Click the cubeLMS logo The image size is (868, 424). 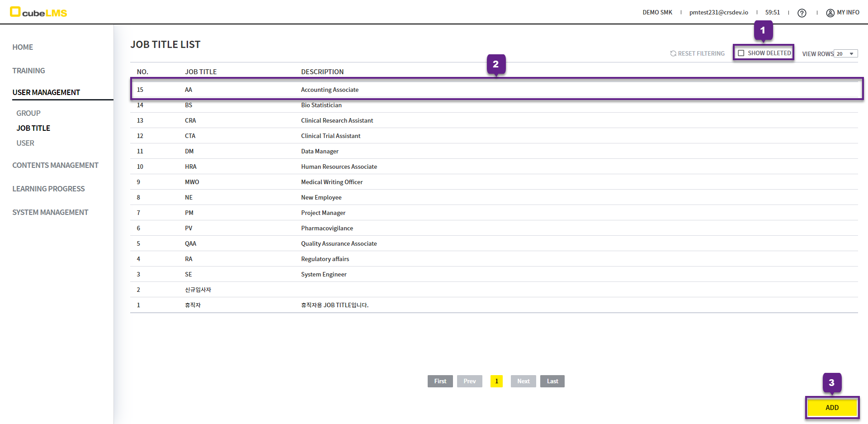(x=38, y=12)
